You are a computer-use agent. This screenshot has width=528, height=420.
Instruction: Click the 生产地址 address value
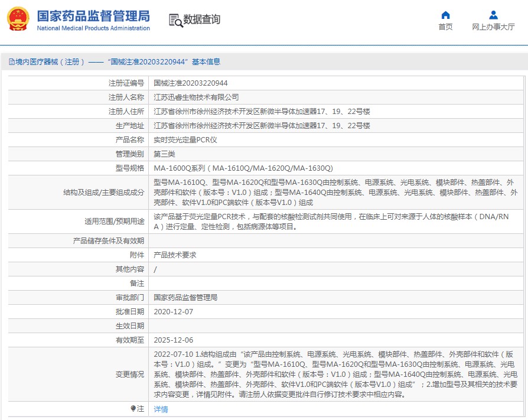pyautogui.click(x=262, y=126)
